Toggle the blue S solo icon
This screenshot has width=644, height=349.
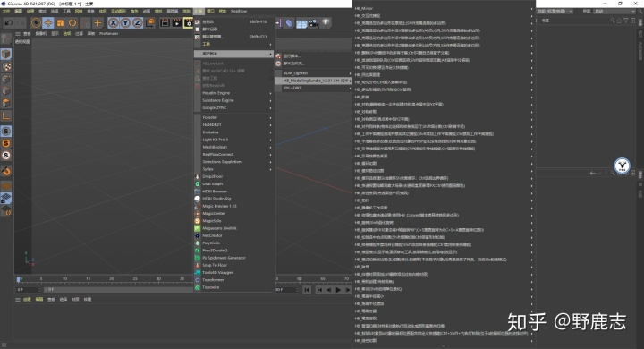pos(6,132)
